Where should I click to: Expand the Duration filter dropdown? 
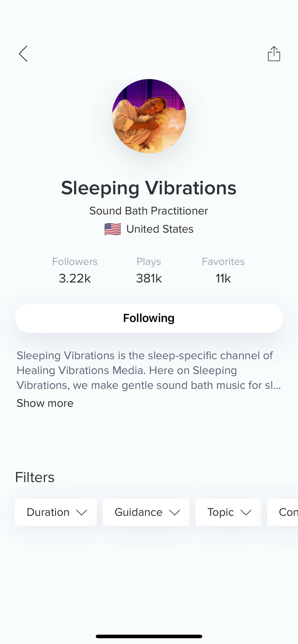pyautogui.click(x=56, y=512)
